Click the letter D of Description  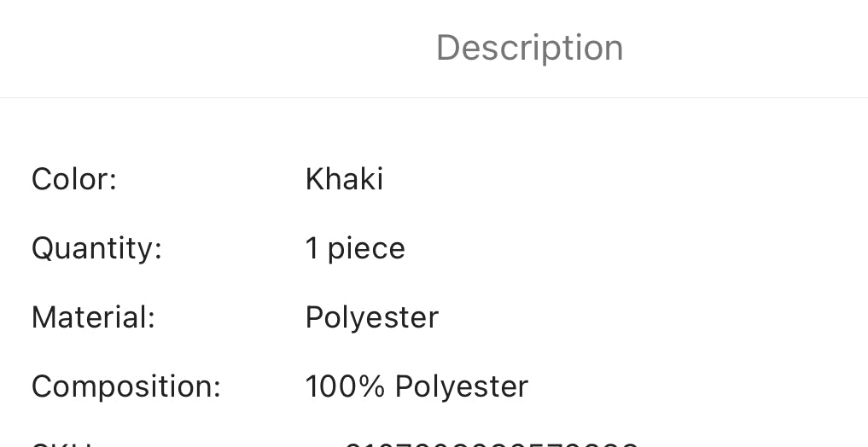click(449, 48)
